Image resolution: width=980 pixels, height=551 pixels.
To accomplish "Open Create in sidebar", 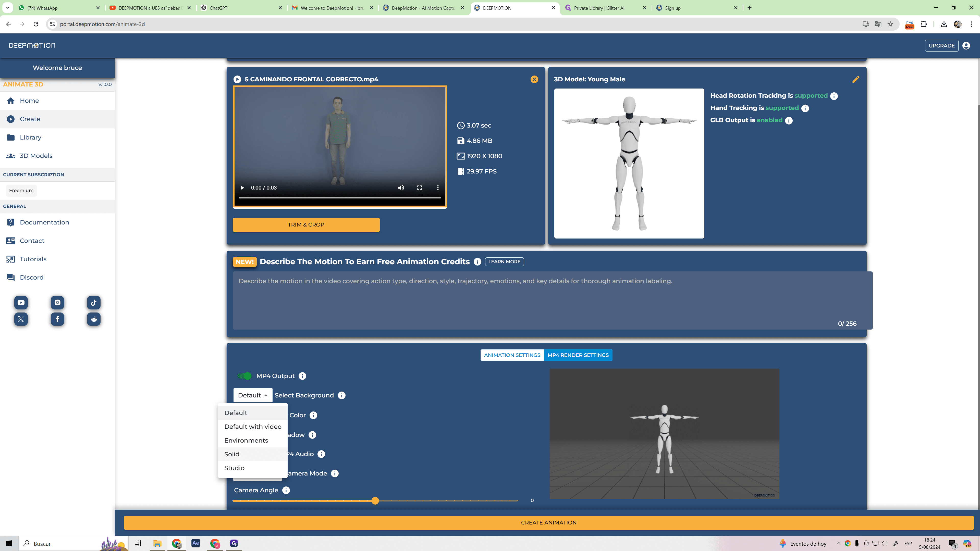I will [57, 119].
